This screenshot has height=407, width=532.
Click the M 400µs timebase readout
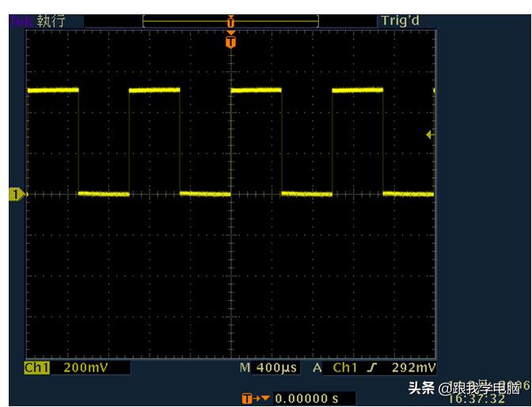click(268, 367)
